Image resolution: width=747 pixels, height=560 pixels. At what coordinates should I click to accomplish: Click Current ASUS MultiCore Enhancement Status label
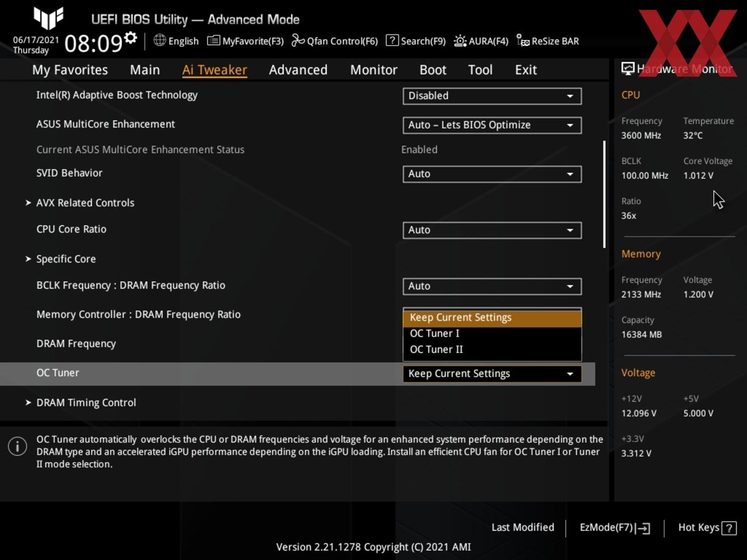pyautogui.click(x=140, y=149)
